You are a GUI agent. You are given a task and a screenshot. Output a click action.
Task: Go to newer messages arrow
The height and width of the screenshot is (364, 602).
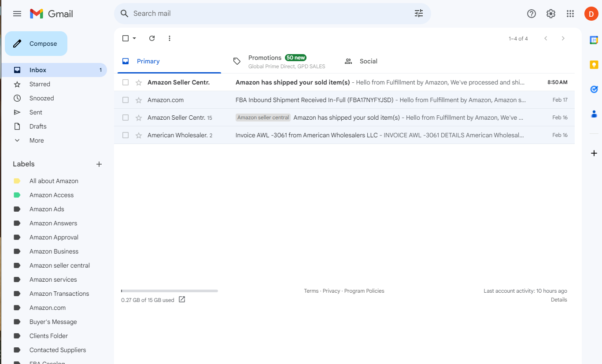(x=546, y=38)
